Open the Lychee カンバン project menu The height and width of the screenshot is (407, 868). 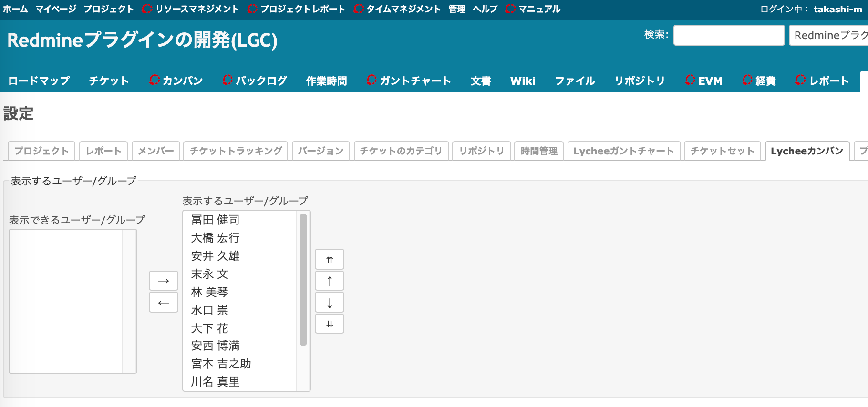(176, 81)
